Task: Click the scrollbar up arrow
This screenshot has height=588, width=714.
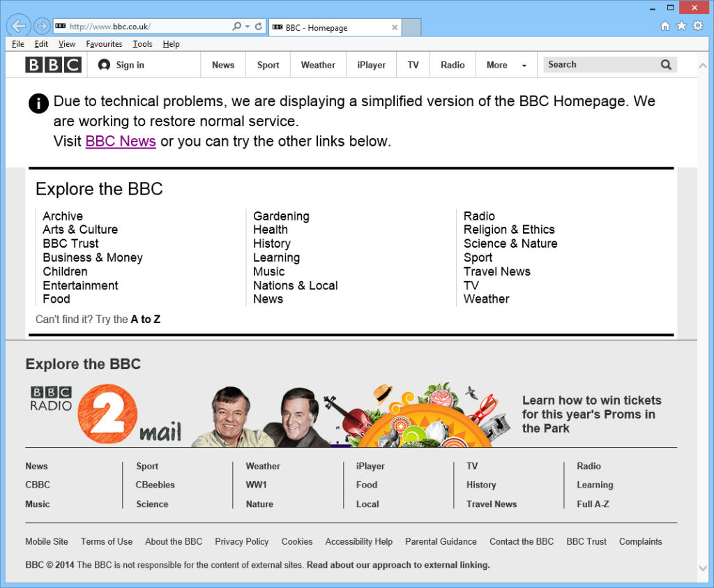Action: (703, 66)
